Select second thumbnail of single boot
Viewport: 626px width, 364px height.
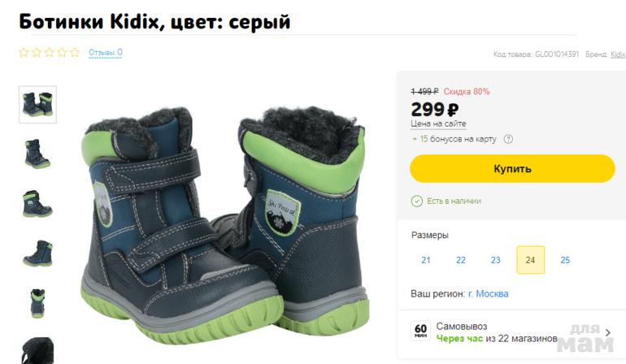coord(37,154)
